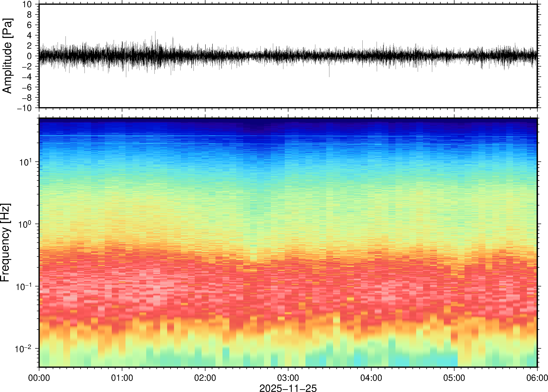Click the 04:00 time axis label
548x392 pixels.
(371, 378)
